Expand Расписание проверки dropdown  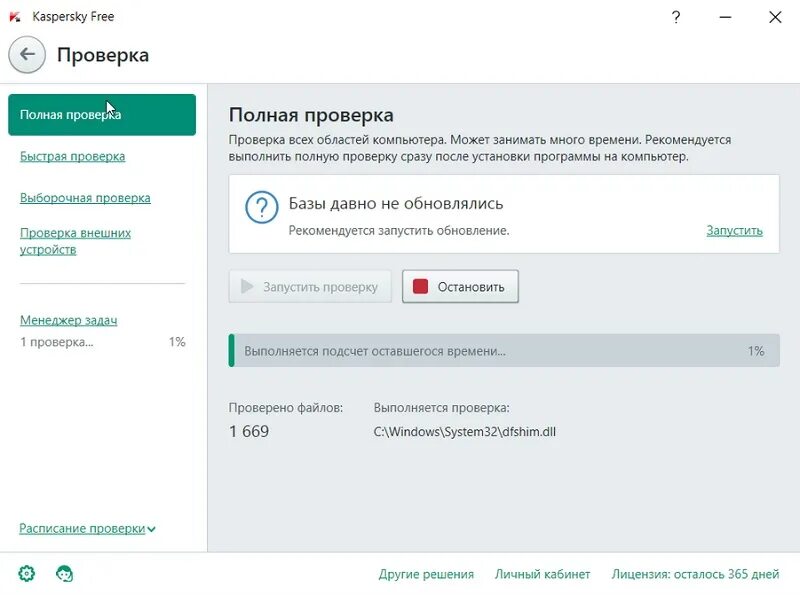coord(87,529)
